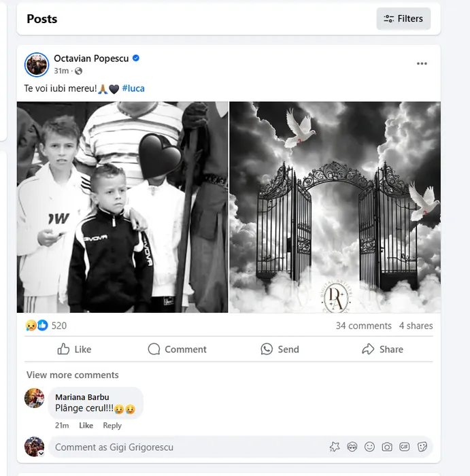Toggle Like on Mariana Barbu's comment
The height and width of the screenshot is (476, 470).
(x=86, y=426)
